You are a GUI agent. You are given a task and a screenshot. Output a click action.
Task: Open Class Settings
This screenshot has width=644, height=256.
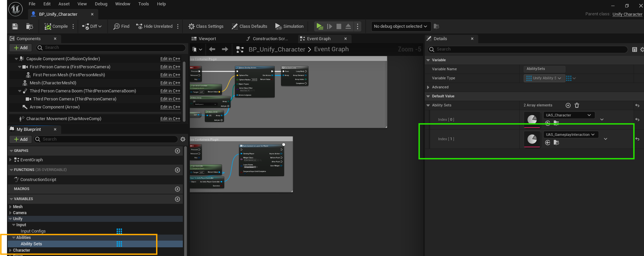point(206,26)
